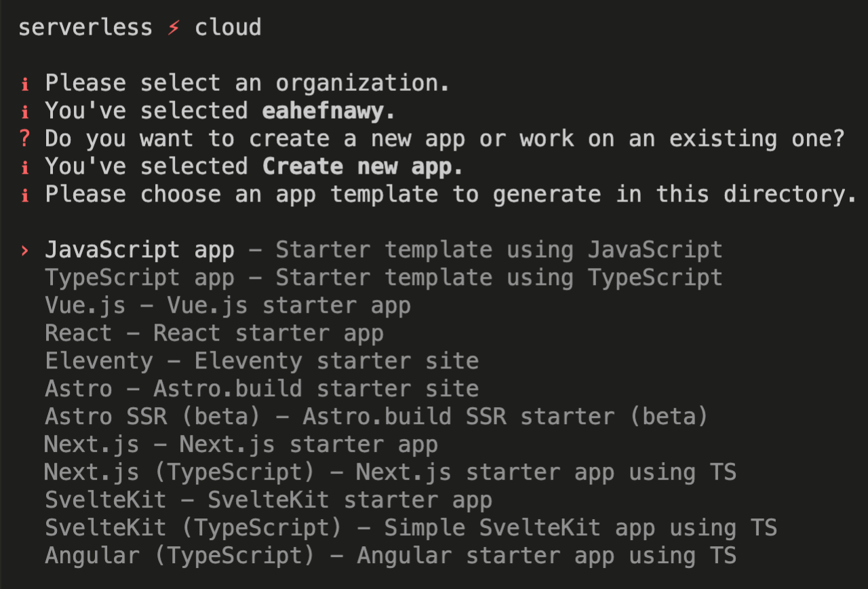This screenshot has width=868, height=589.
Task: Choose the TypeScript app starter template
Action: point(139,278)
